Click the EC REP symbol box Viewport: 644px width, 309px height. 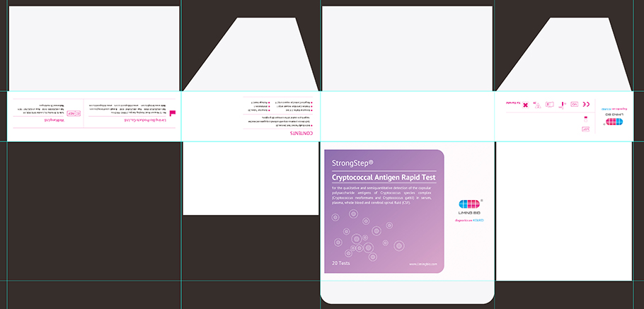tap(70, 113)
